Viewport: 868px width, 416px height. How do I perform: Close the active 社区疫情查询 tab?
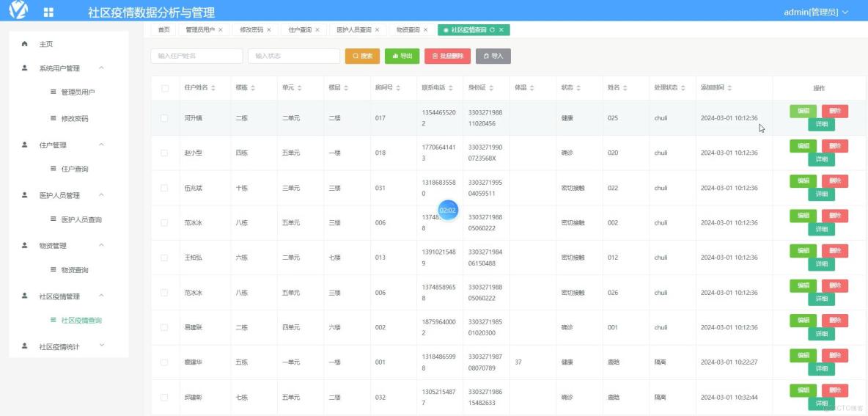[x=501, y=30]
